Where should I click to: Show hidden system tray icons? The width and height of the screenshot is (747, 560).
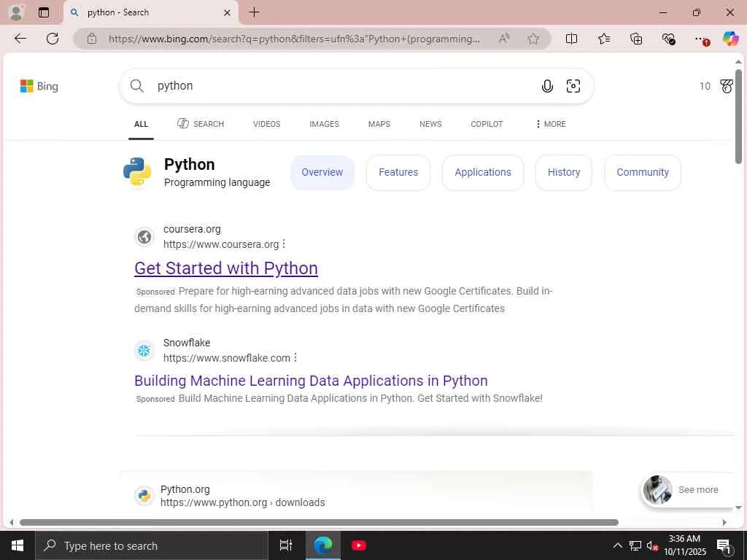(617, 545)
